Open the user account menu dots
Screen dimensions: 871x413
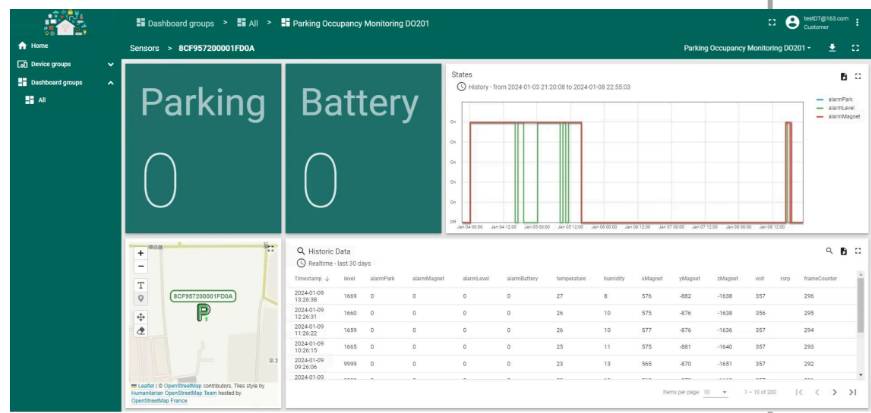tap(857, 22)
